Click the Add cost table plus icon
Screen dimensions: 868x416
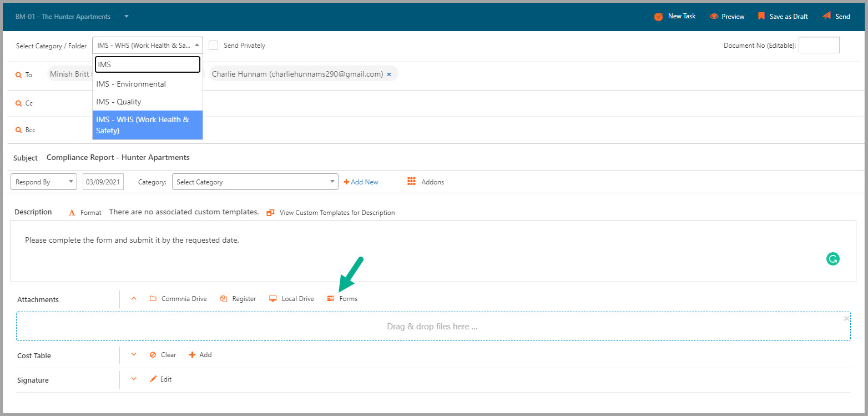[193, 355]
